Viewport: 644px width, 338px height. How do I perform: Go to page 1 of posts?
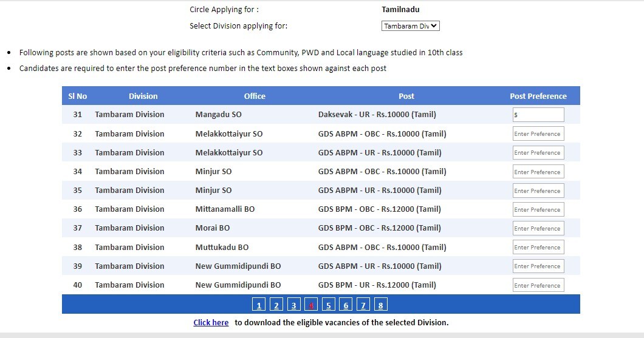point(259,305)
